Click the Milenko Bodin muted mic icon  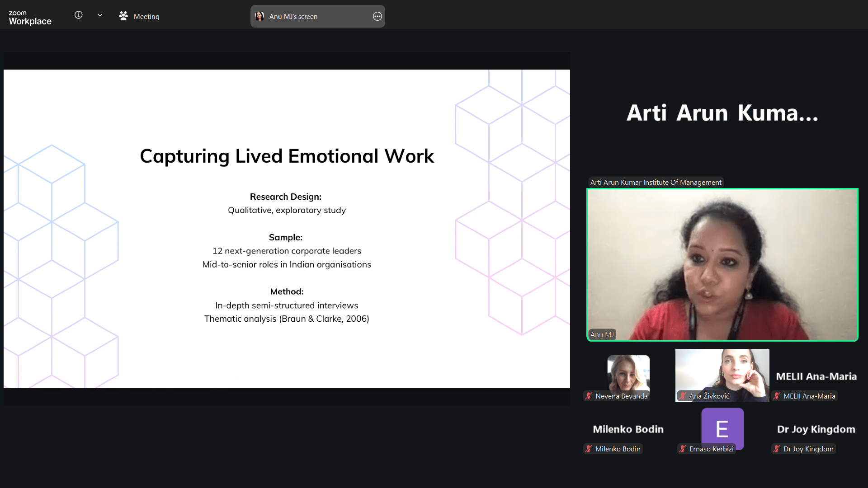(x=589, y=449)
